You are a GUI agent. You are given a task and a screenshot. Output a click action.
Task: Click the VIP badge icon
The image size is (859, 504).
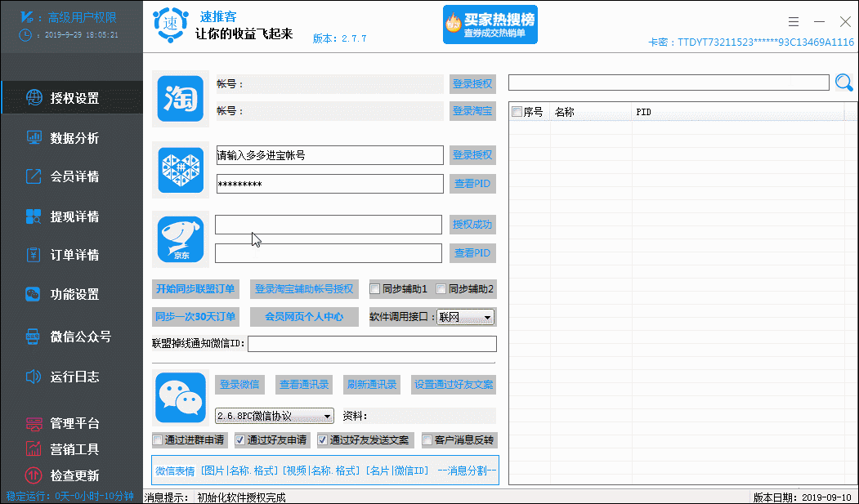[27, 17]
